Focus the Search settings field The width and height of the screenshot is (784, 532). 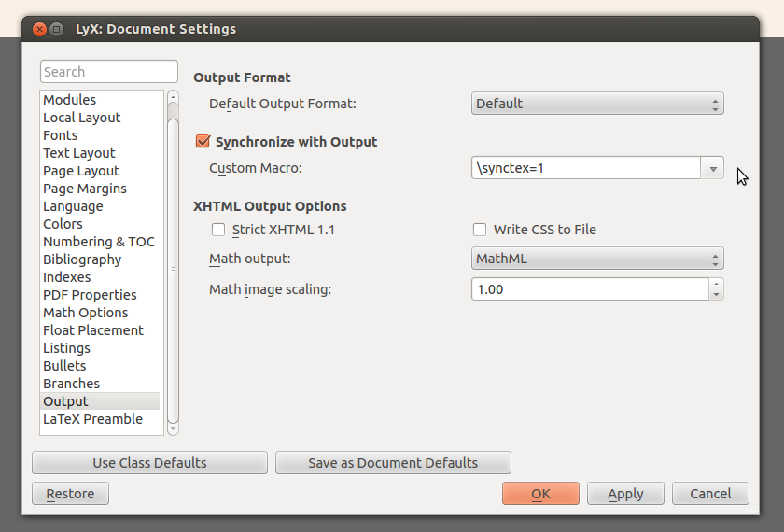point(109,72)
